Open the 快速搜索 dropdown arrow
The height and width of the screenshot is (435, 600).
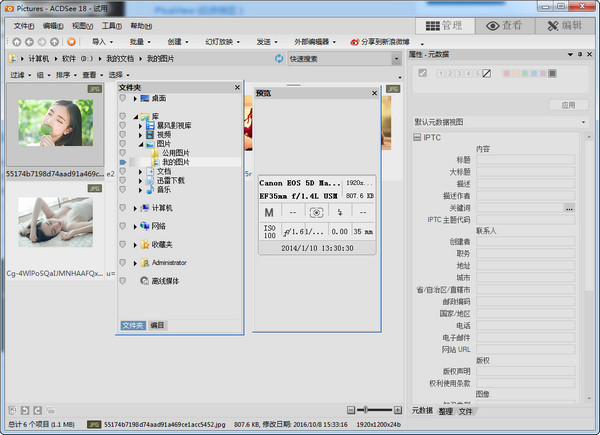click(396, 59)
